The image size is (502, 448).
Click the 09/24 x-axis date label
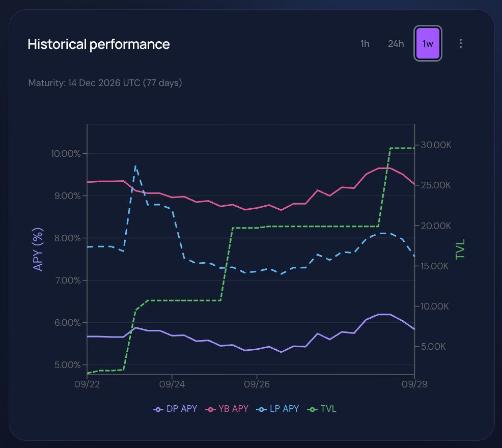coord(172,384)
